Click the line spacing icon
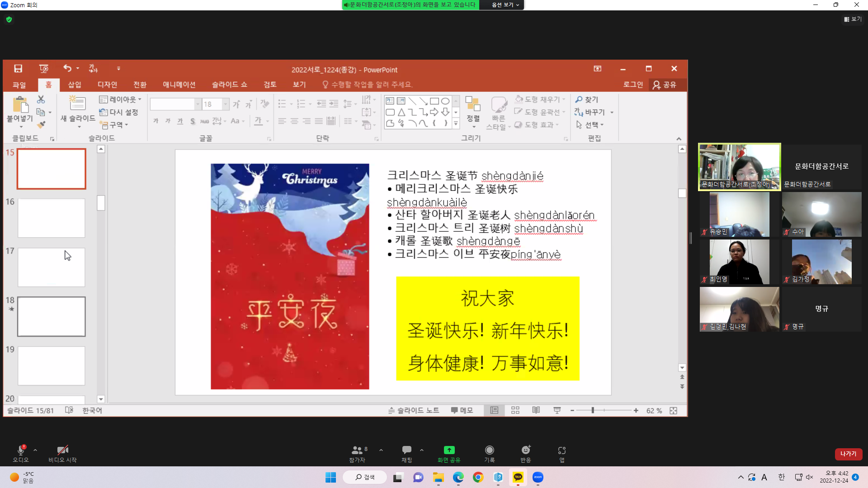Screen dimensions: 868x488 tap(347, 104)
